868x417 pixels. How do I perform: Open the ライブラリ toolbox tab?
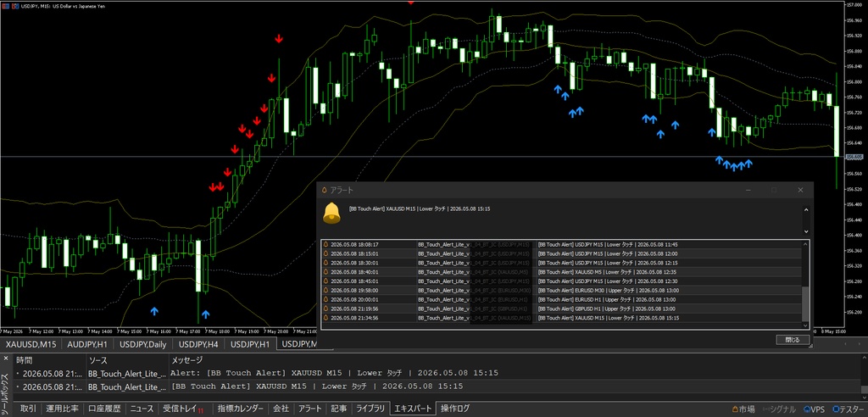pos(370,409)
